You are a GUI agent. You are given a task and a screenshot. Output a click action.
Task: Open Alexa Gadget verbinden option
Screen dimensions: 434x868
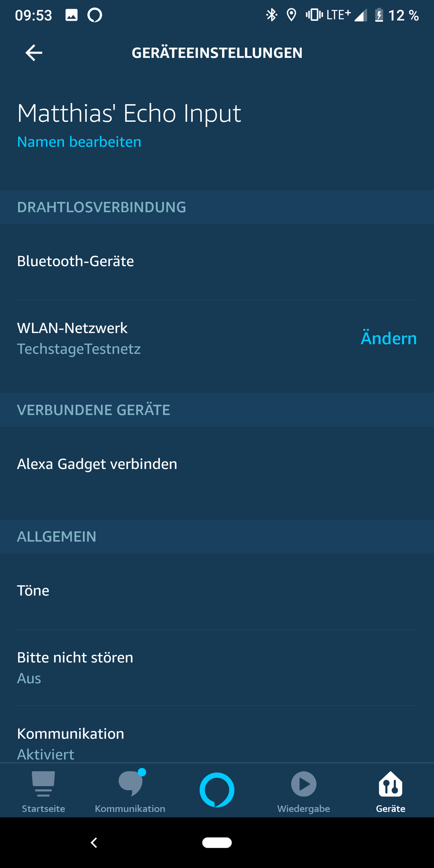(x=97, y=464)
